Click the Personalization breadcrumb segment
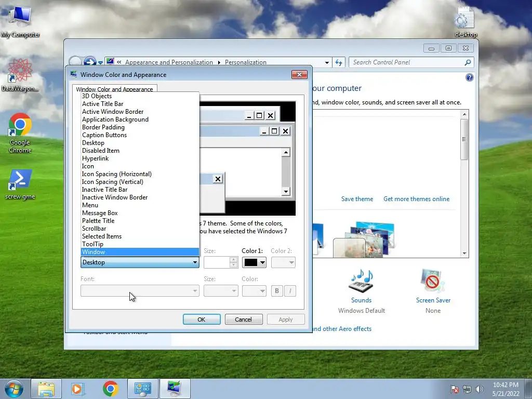Image resolution: width=532 pixels, height=399 pixels. tap(246, 62)
